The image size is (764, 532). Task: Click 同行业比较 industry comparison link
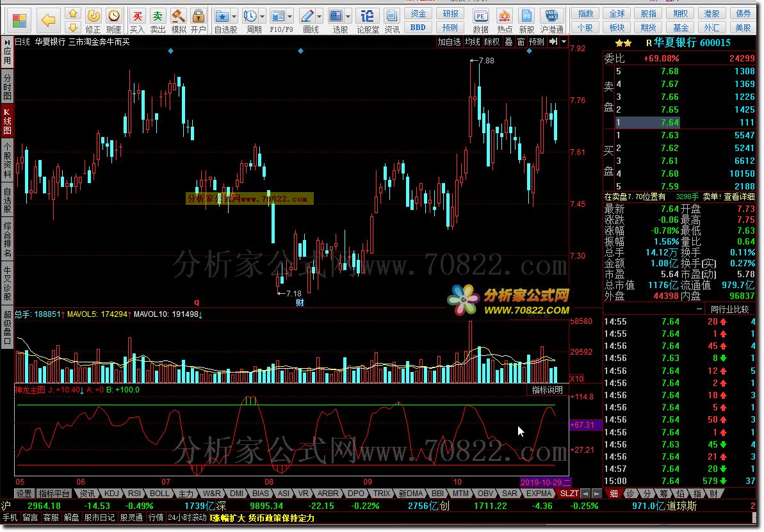pyautogui.click(x=730, y=309)
